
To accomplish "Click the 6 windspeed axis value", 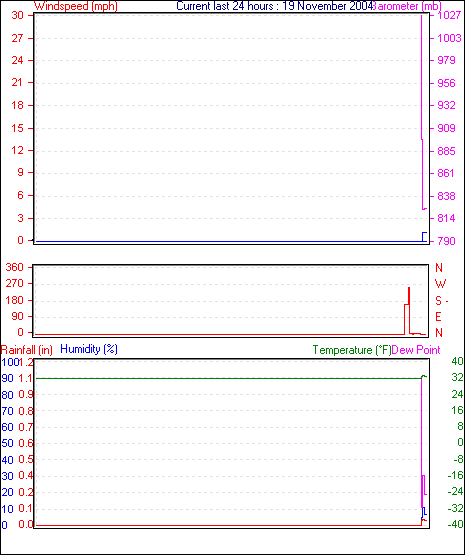I will (x=20, y=195).
